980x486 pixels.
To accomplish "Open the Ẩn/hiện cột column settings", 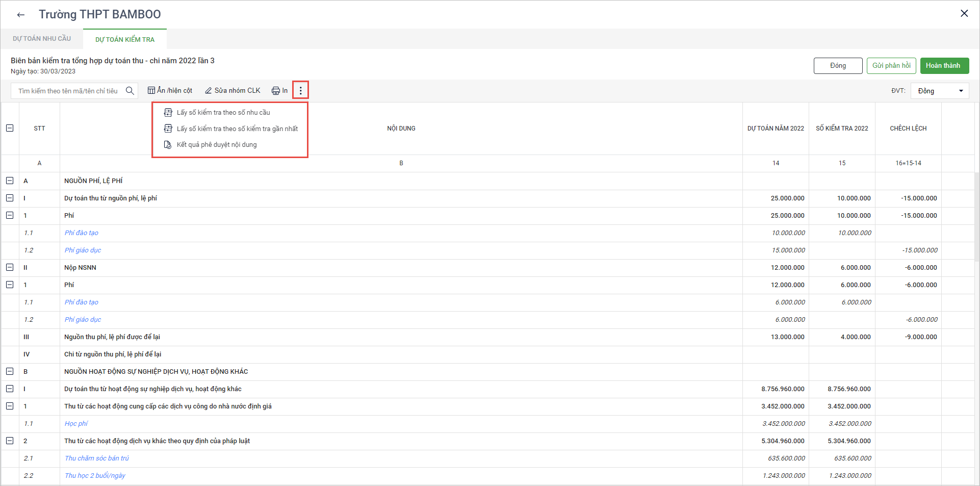I will 170,91.
